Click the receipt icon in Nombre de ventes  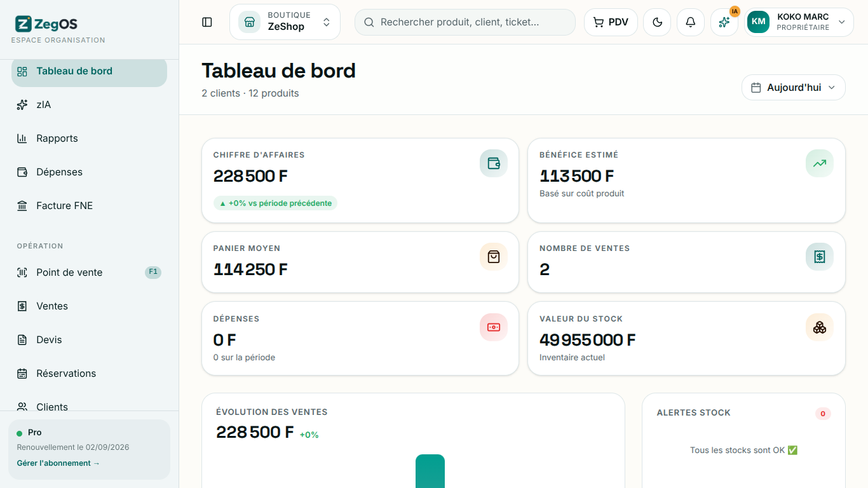820,257
